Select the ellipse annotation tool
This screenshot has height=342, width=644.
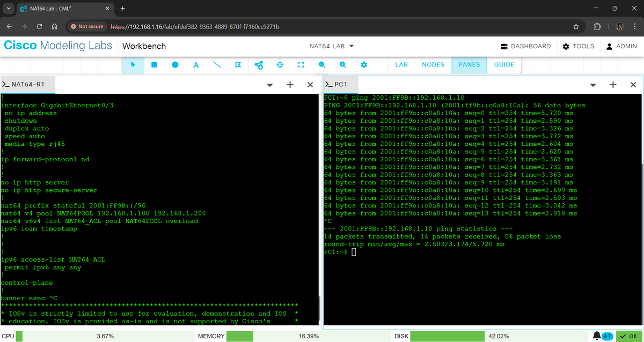(x=175, y=65)
